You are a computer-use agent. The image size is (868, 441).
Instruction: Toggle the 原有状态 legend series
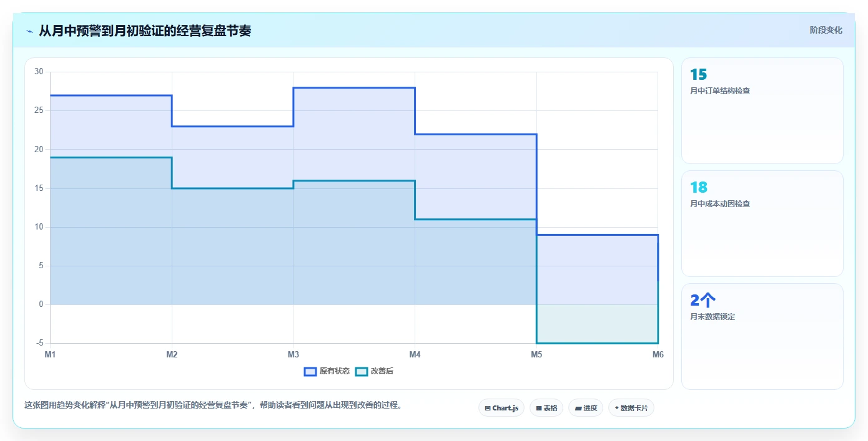pyautogui.click(x=327, y=371)
